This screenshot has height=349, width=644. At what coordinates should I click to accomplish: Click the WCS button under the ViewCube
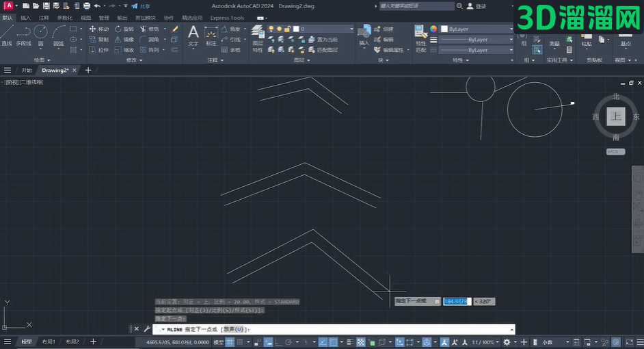pyautogui.click(x=615, y=152)
